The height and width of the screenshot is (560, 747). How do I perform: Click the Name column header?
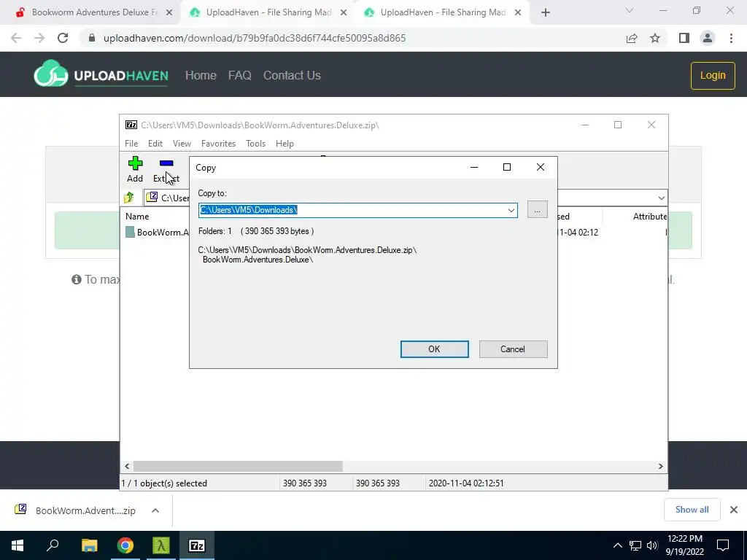137,216
